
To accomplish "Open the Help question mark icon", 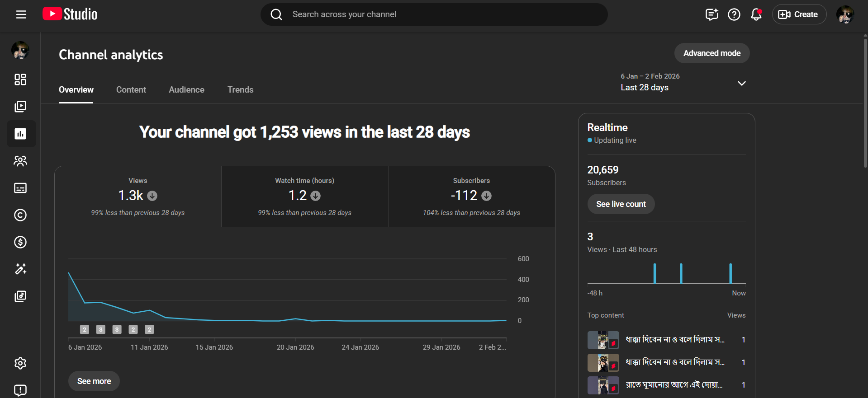I will (x=734, y=14).
